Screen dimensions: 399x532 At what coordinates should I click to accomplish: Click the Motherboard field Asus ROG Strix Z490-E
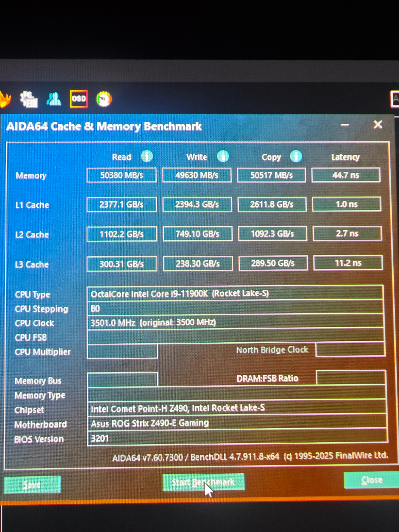click(x=237, y=422)
